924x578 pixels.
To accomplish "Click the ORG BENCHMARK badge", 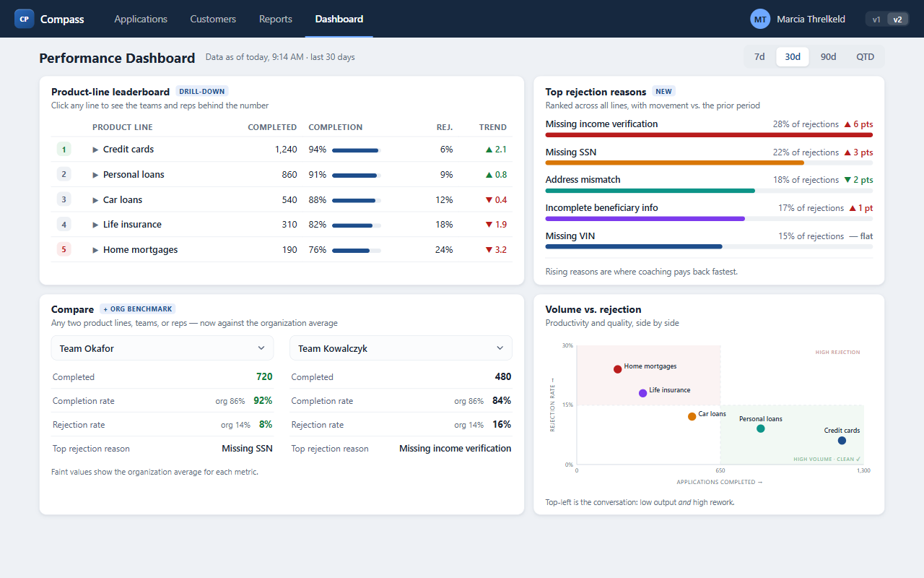I will pyautogui.click(x=137, y=309).
